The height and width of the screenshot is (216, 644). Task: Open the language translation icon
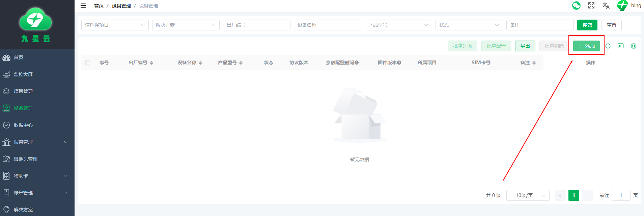[606, 5]
